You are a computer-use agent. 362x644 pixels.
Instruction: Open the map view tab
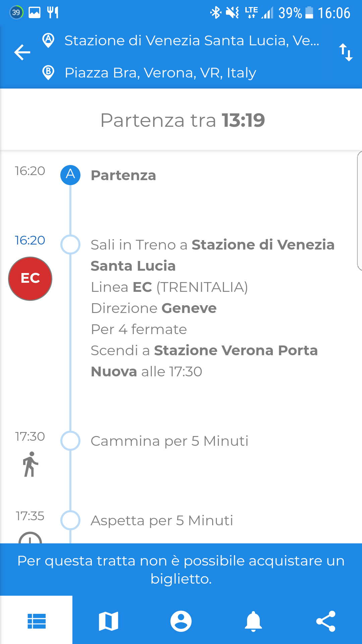coord(109,621)
